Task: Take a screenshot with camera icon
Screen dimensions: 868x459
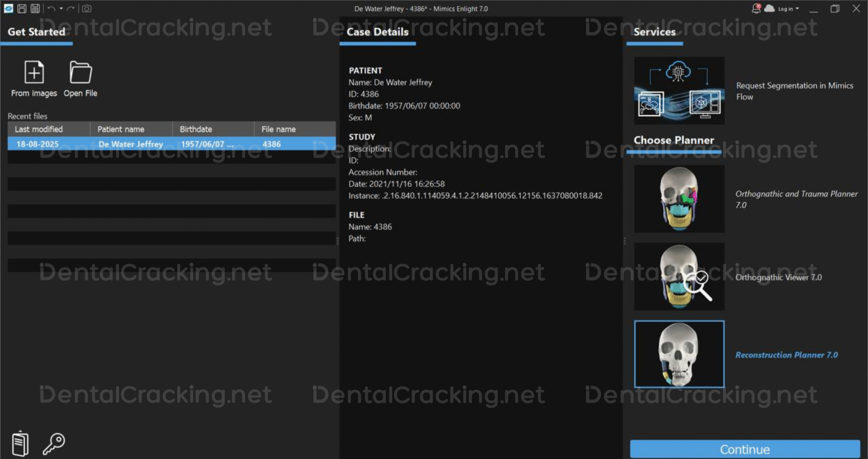Action: [87, 8]
